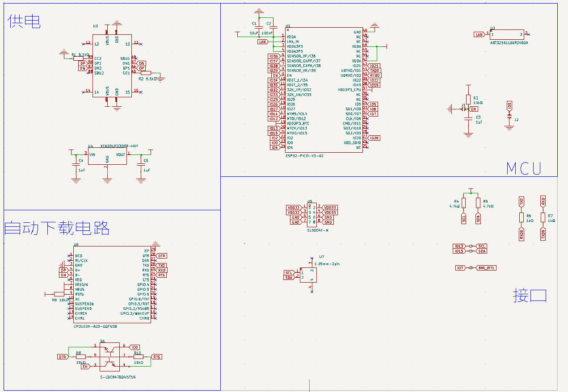Click the 供电 section title

pos(24,21)
